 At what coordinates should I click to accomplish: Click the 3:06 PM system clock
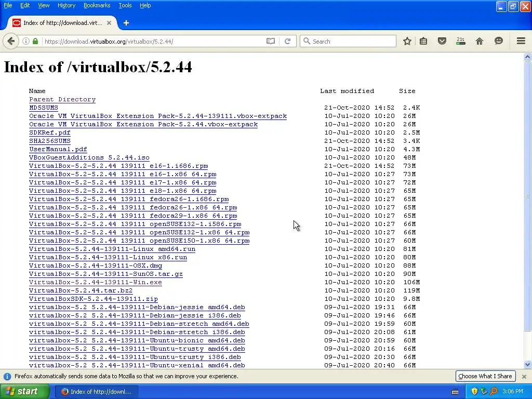[513, 392]
